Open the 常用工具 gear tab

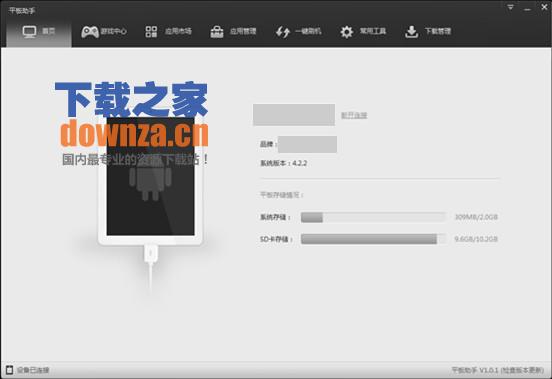coord(363,32)
